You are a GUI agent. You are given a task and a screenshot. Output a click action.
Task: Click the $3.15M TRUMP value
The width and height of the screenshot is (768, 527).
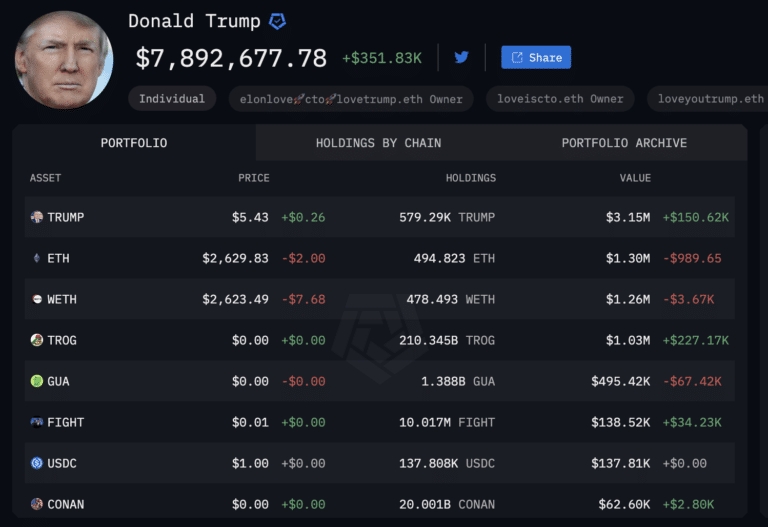tap(628, 217)
